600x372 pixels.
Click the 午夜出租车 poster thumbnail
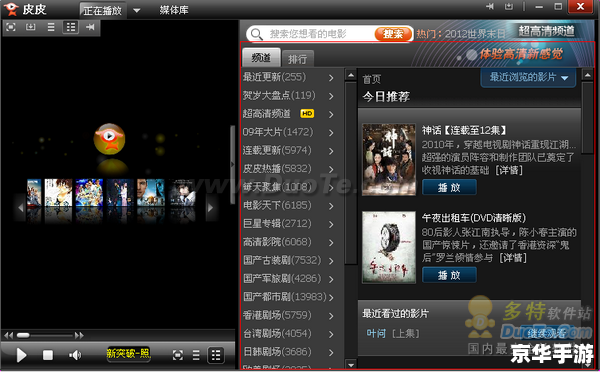click(x=389, y=247)
